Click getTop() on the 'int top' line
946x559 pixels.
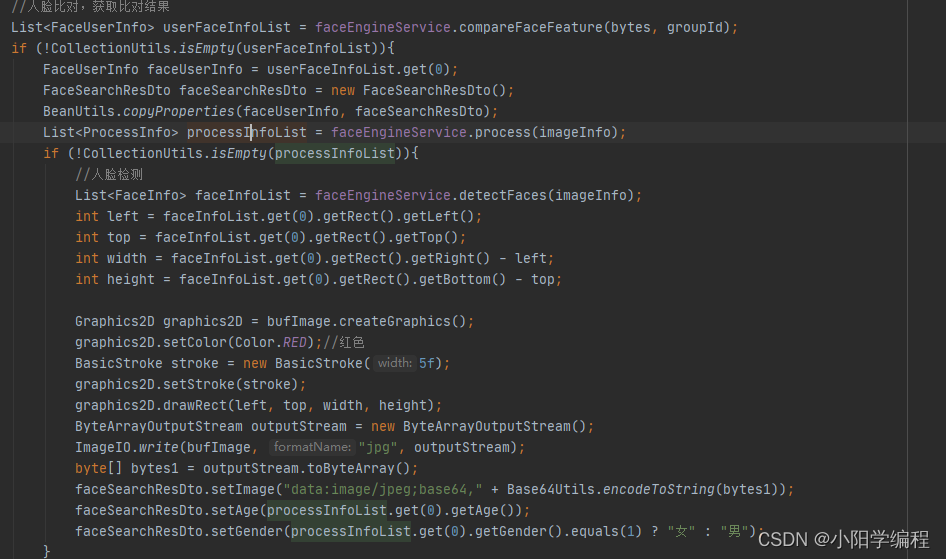click(427, 238)
